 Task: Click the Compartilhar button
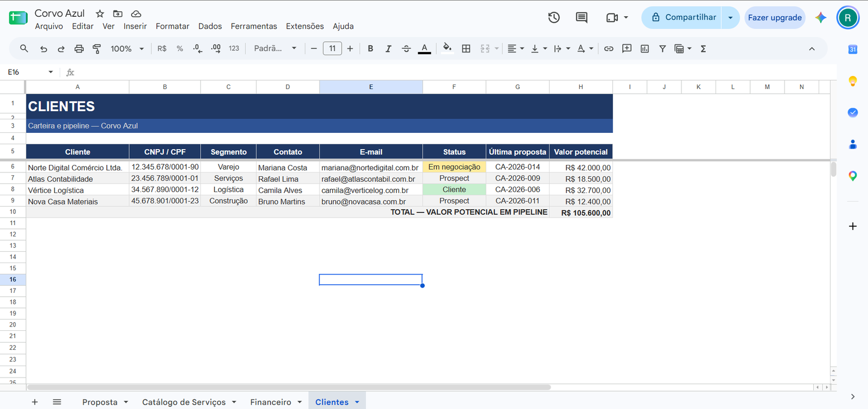click(x=682, y=17)
